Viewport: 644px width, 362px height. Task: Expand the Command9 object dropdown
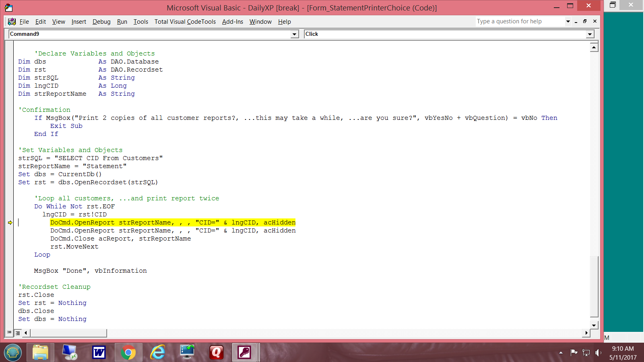[x=295, y=34]
